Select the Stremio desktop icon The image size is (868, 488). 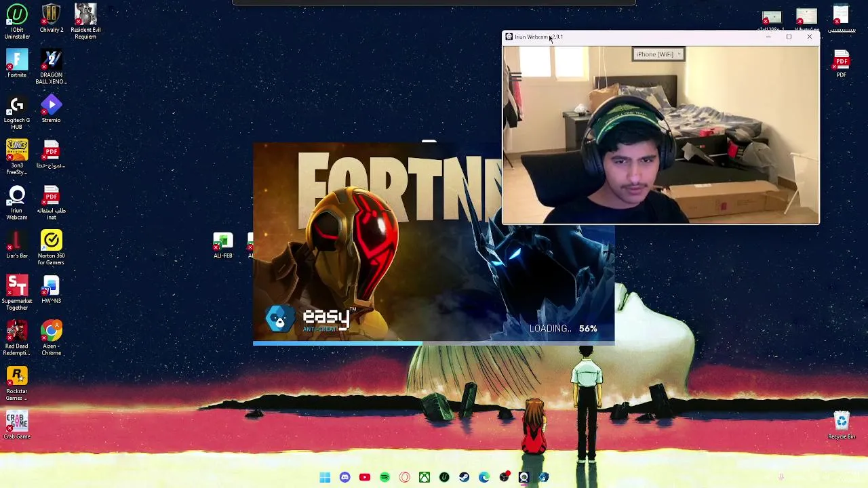(51, 109)
